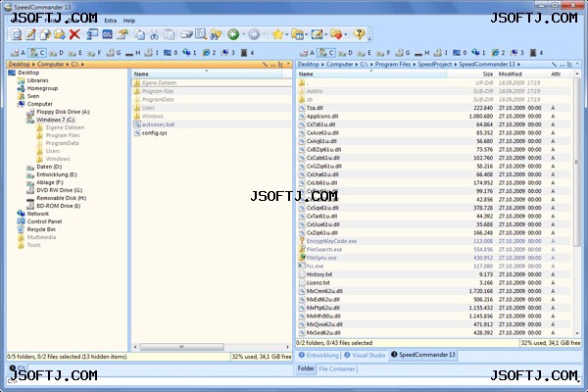Expand arrow after SpeedCommander 13 in path
The height and width of the screenshot is (392, 588).
(519, 64)
